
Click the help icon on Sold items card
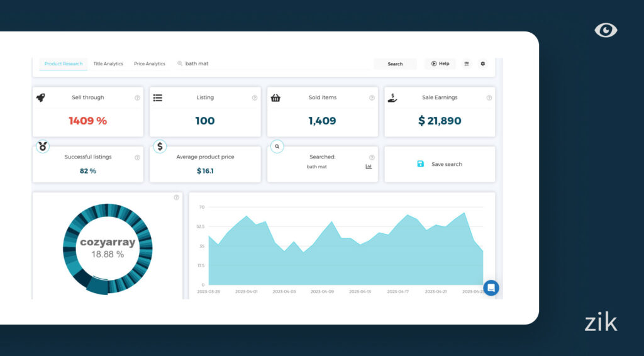pyautogui.click(x=372, y=97)
